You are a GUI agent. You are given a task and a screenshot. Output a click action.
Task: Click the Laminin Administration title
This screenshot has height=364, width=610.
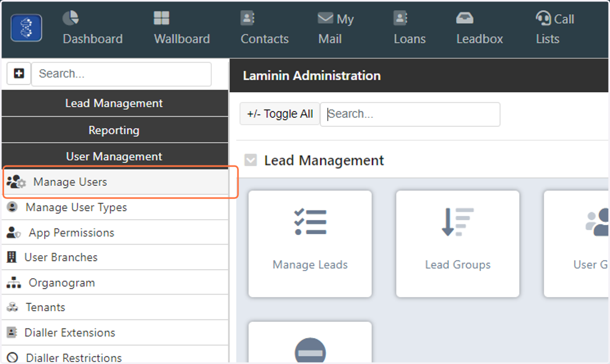[312, 76]
